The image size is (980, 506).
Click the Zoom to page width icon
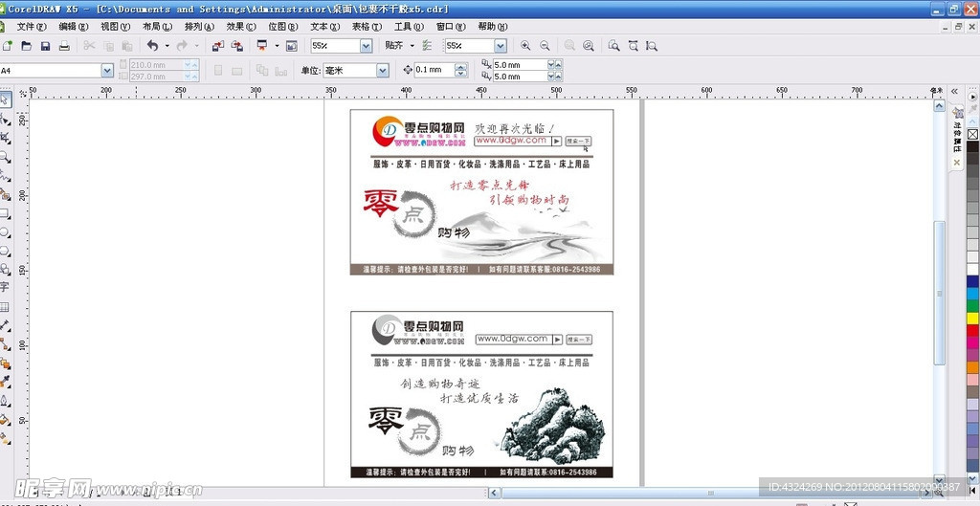(x=634, y=46)
